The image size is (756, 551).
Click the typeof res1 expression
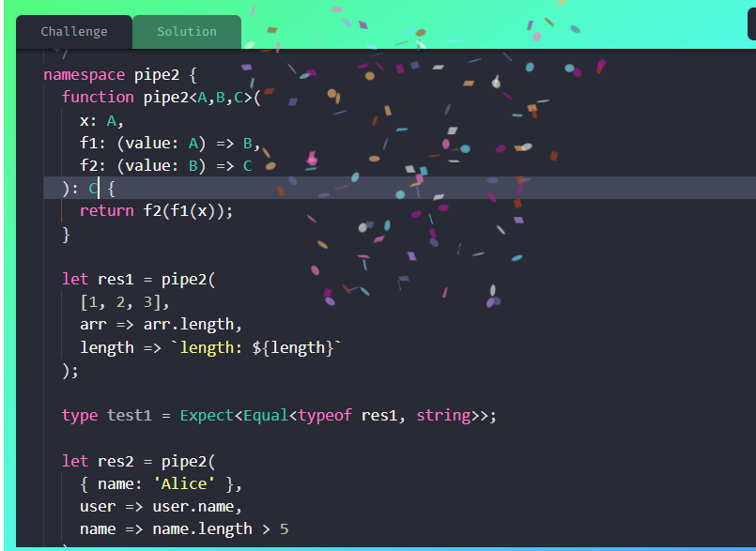click(x=352, y=415)
